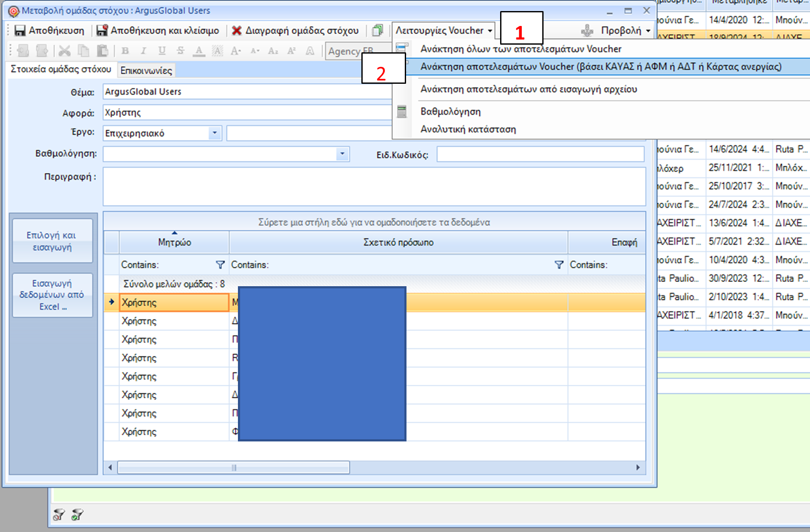Open the Βαθμολόγηση combo box arrow

pos(342,154)
